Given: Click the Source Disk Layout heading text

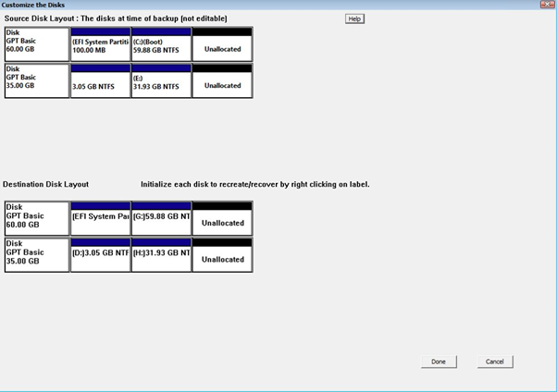Looking at the screenshot, I should click(116, 18).
